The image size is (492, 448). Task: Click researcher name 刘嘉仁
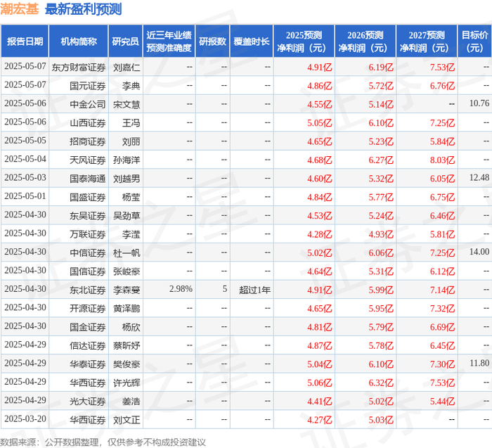click(x=127, y=68)
